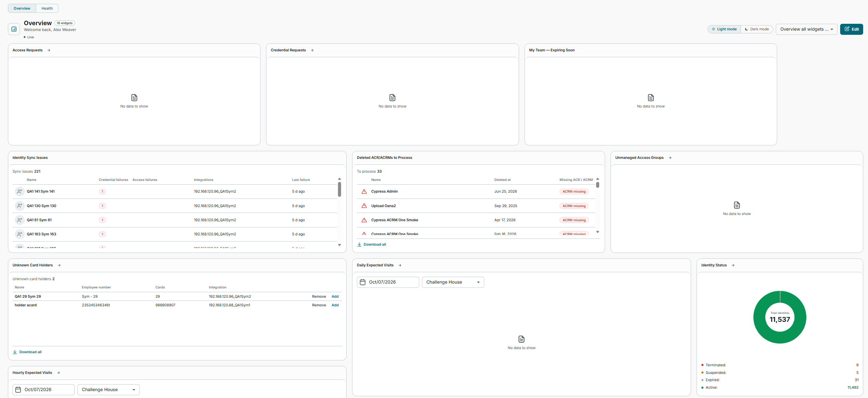Click calendar icon in Daily Expected Visits
This screenshot has width=868, height=398.
(363, 282)
